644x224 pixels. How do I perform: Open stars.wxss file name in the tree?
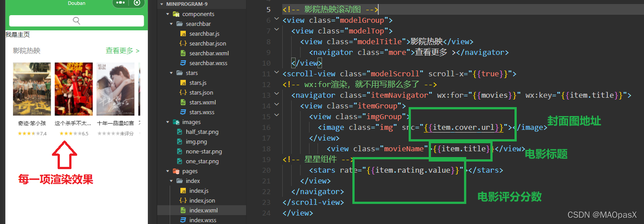(x=202, y=112)
